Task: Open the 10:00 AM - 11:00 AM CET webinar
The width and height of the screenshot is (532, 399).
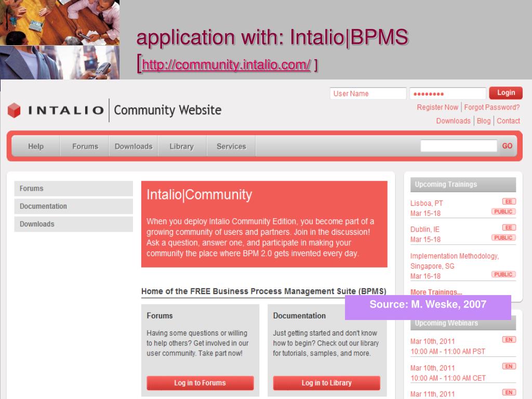Action: click(x=448, y=378)
